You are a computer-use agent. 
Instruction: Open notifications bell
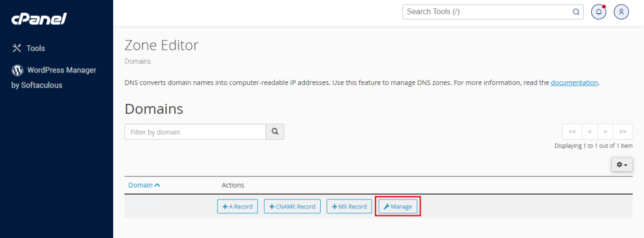point(599,12)
